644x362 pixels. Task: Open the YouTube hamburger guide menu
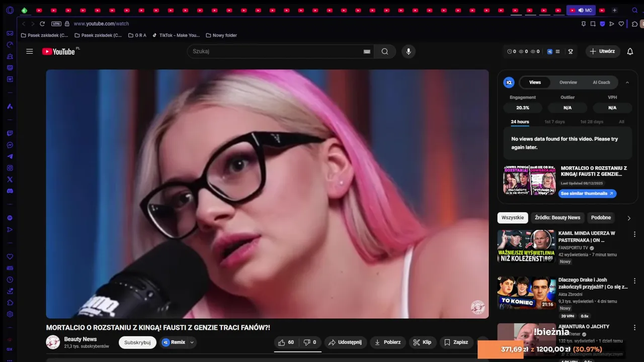coord(30,51)
